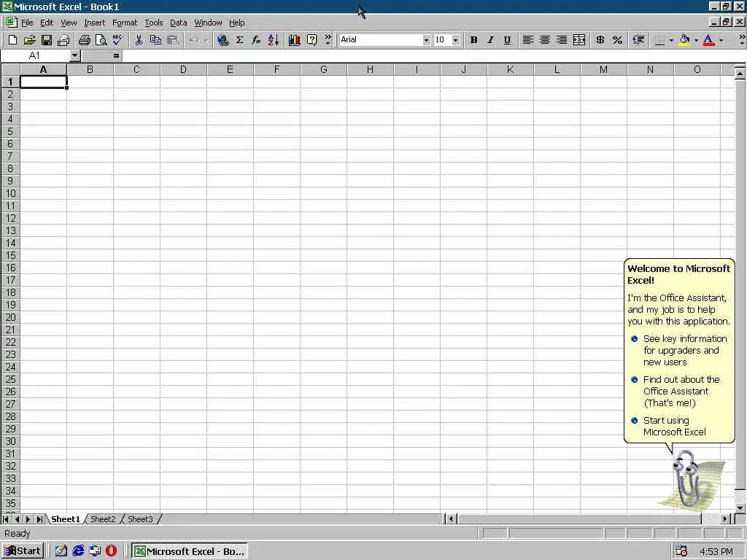The image size is (747, 560).
Task: Click the E-mail envelope toolbar icon
Action: (x=63, y=41)
